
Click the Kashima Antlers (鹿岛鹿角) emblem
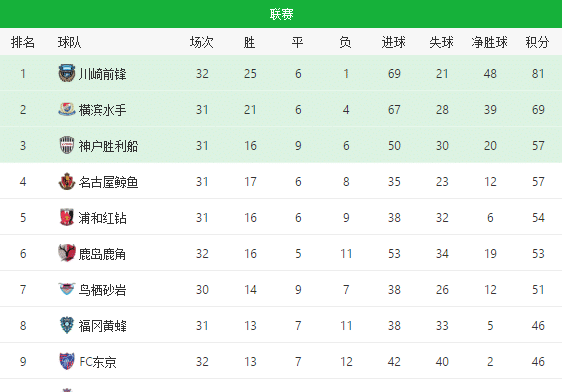pyautogui.click(x=67, y=253)
